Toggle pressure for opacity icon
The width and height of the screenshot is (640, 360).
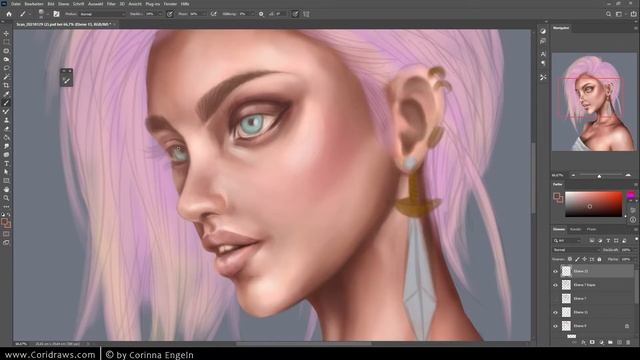point(170,14)
